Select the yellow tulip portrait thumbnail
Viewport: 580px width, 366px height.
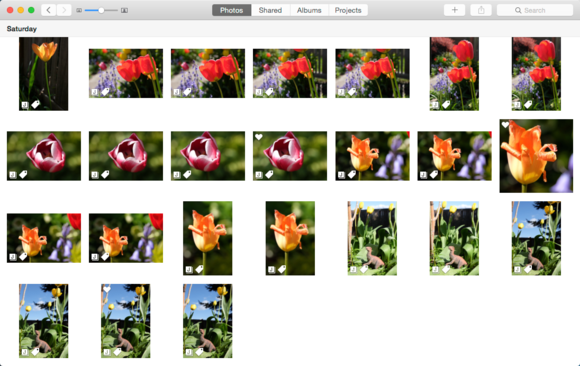point(44,74)
